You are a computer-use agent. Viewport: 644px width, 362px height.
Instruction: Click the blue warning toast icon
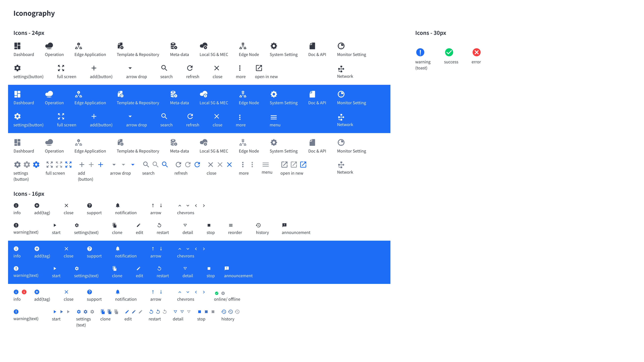tap(420, 52)
